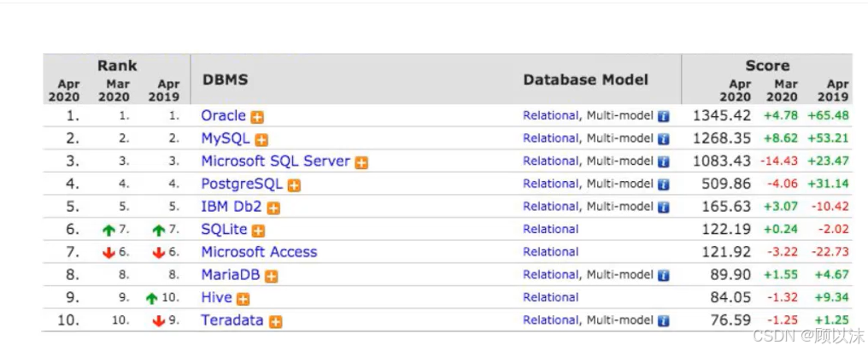Click the Relational link in the MariaDB row
The image size is (868, 351).
550,275
